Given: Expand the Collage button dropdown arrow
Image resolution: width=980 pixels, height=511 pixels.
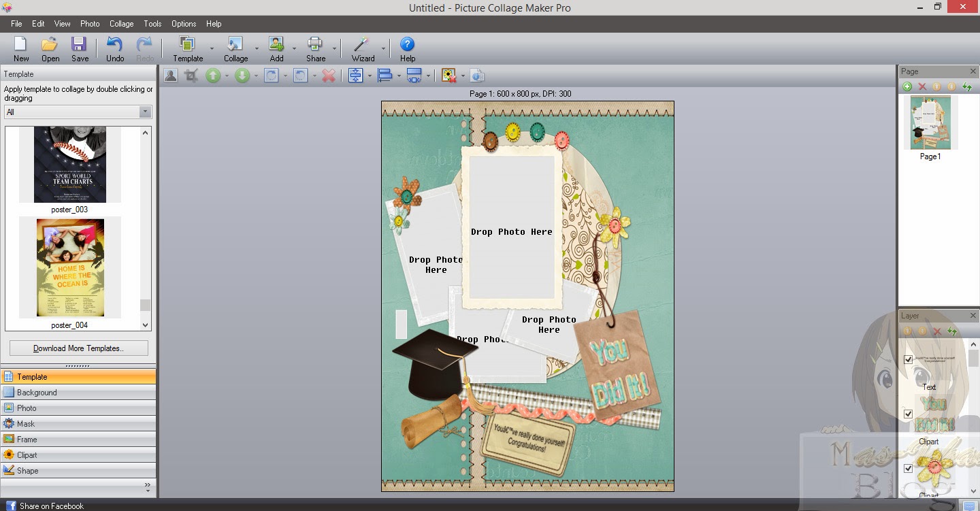Looking at the screenshot, I should [257, 49].
